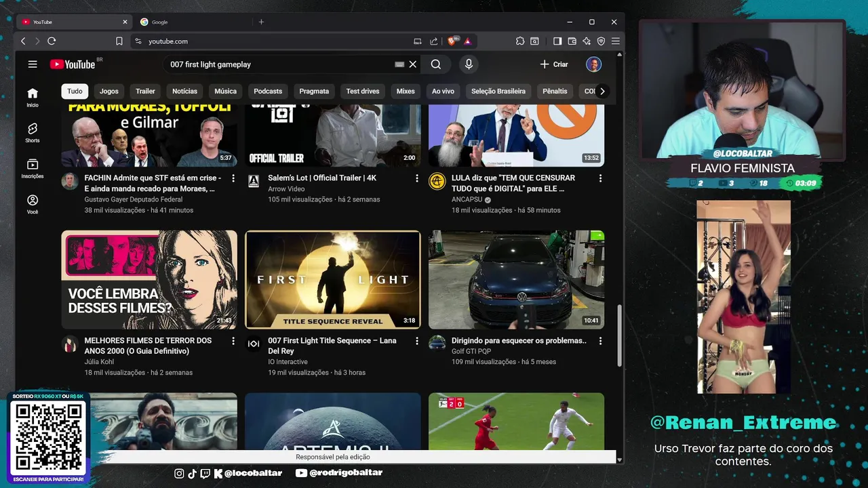Filter by Jogos chip
Viewport: 868px width, 488px height.
(x=109, y=91)
